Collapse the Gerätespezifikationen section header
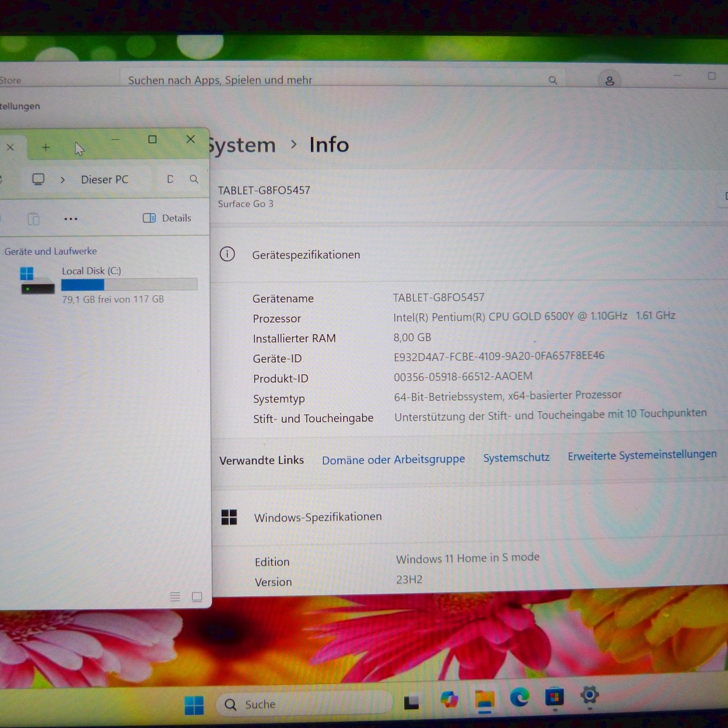The height and width of the screenshot is (728, 728). pos(469,254)
